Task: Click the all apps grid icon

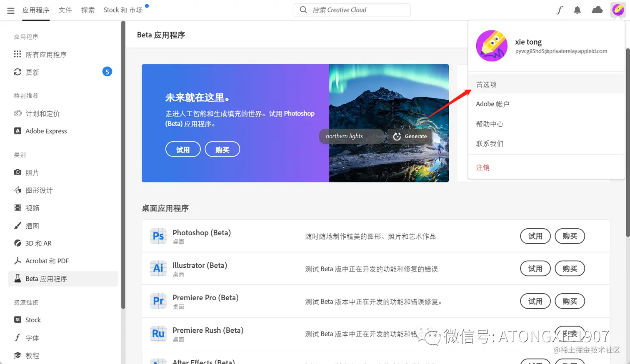Action: [x=17, y=54]
